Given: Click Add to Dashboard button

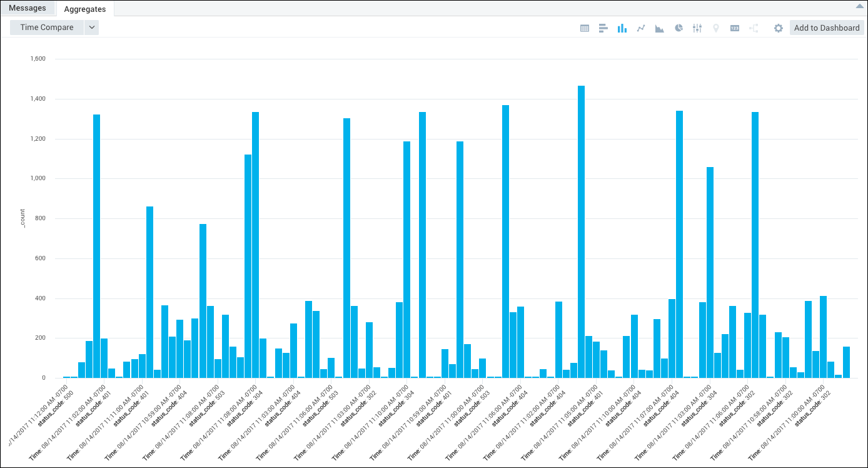Looking at the screenshot, I should pyautogui.click(x=827, y=28).
